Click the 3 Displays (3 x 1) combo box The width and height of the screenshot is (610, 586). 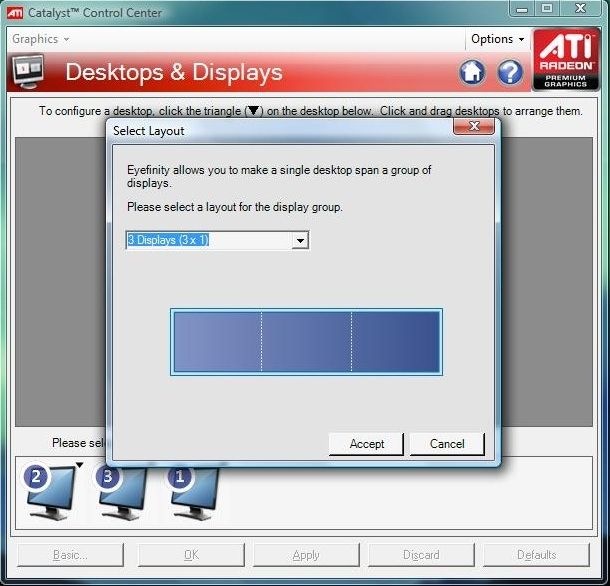tap(217, 240)
